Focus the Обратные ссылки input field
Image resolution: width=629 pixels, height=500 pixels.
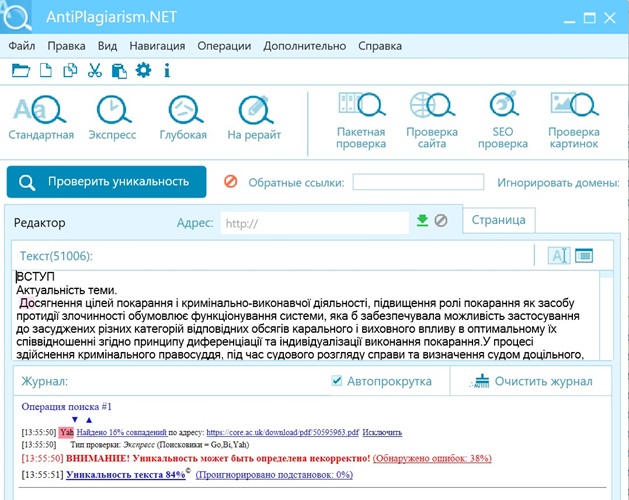[x=418, y=182]
